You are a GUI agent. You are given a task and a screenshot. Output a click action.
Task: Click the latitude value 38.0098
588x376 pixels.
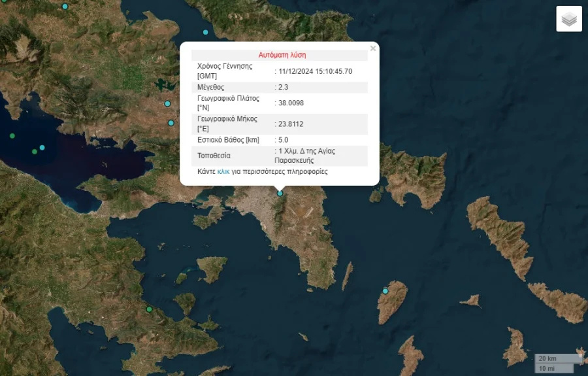[x=291, y=103]
